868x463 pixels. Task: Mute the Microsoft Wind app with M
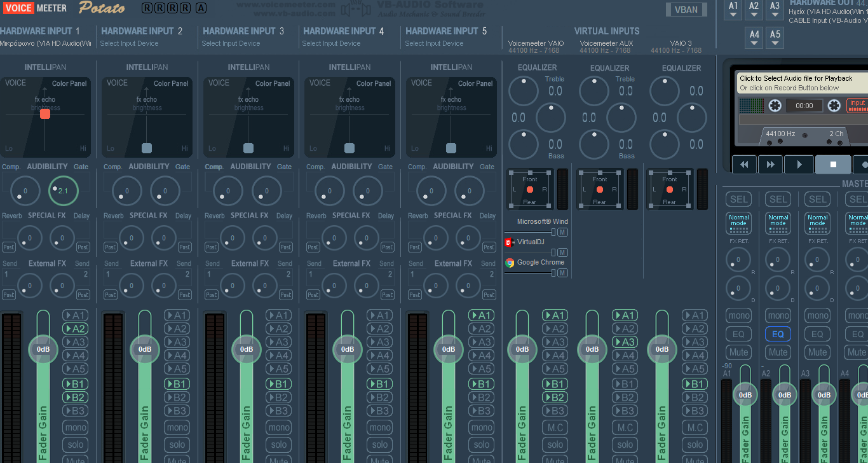[562, 232]
